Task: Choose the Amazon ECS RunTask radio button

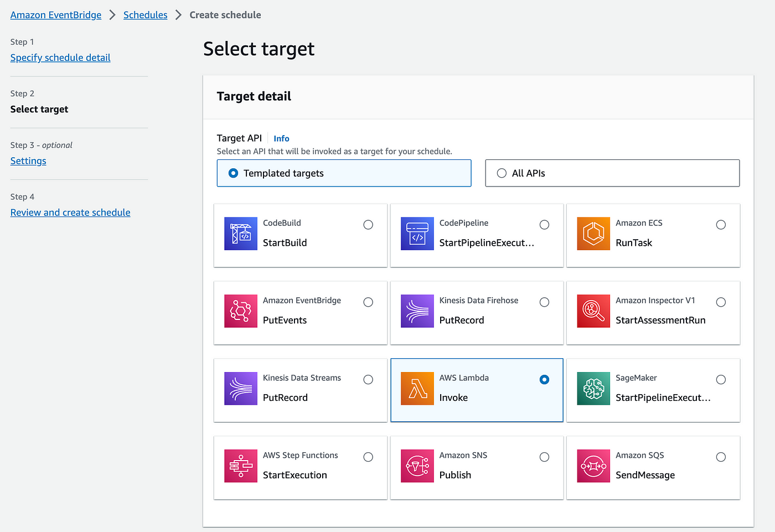Action: [721, 225]
